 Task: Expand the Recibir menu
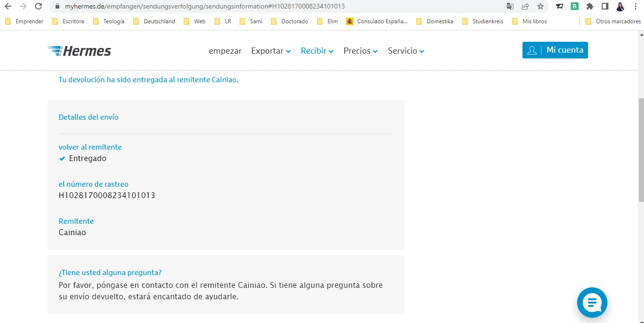(x=317, y=51)
